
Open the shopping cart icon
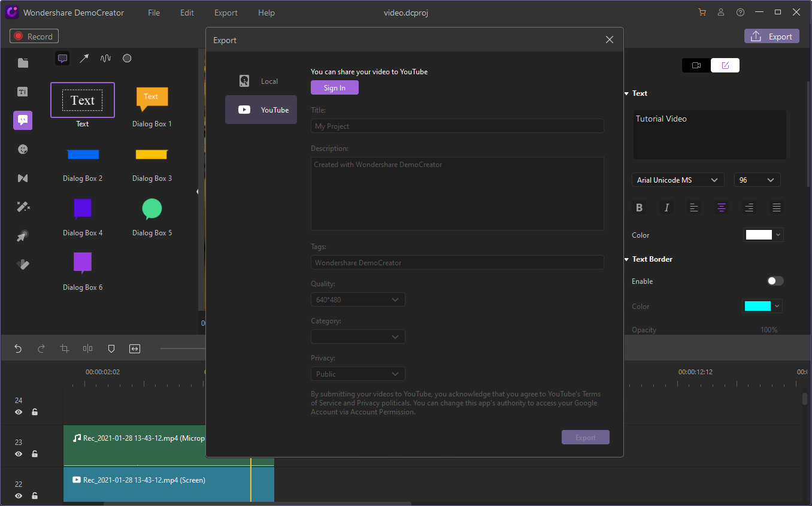click(x=702, y=13)
